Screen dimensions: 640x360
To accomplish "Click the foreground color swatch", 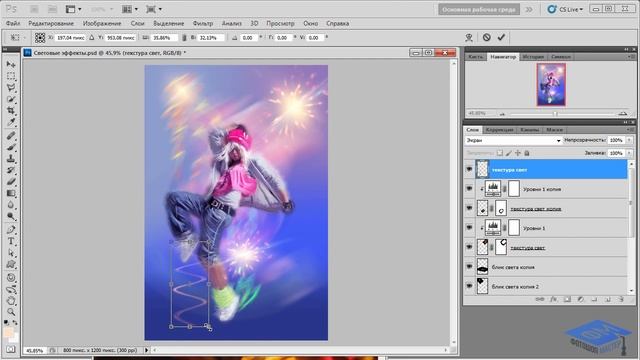I will click(9, 333).
